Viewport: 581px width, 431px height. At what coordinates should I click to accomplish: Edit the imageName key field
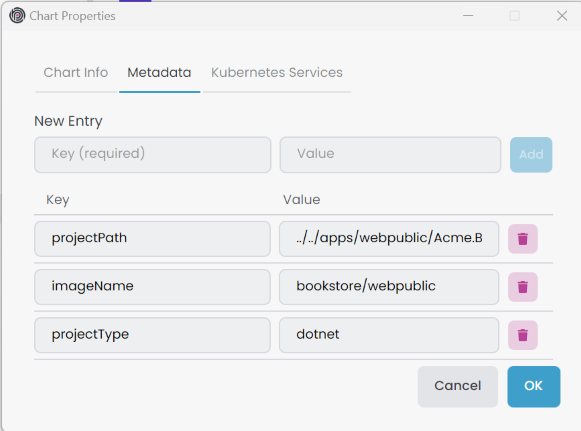(x=152, y=287)
